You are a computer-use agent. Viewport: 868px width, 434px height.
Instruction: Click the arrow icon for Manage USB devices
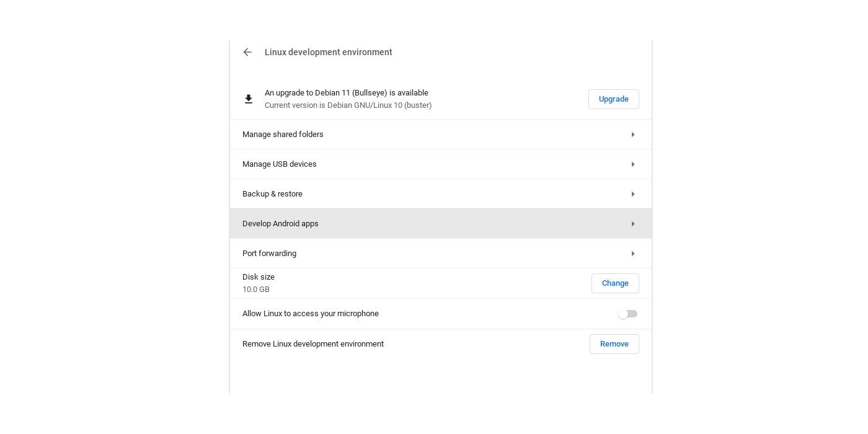click(632, 164)
